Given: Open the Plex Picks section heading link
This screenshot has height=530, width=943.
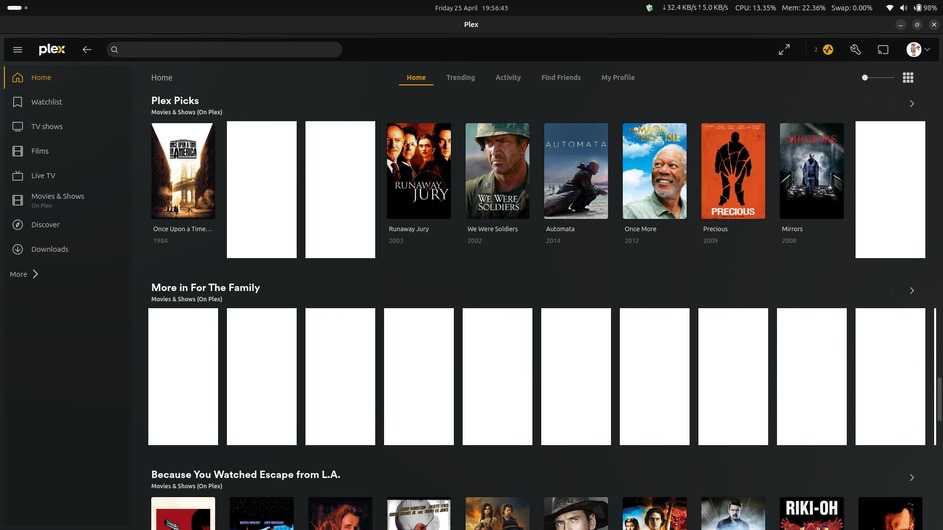Looking at the screenshot, I should click(x=175, y=101).
